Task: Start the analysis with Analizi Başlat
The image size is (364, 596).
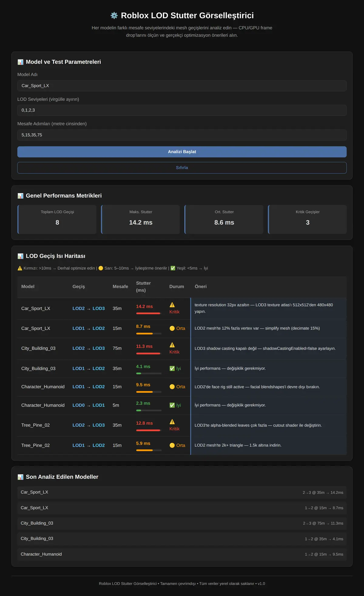Action: pos(182,152)
